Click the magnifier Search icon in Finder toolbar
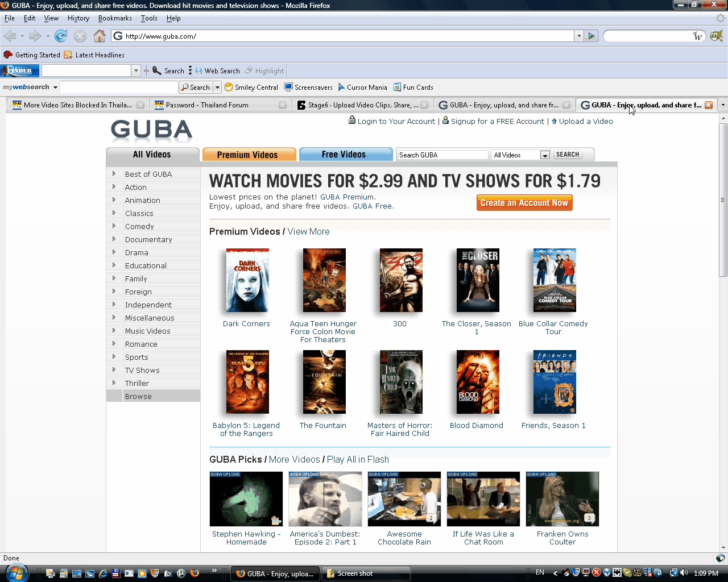This screenshot has height=582, width=728. [168, 70]
